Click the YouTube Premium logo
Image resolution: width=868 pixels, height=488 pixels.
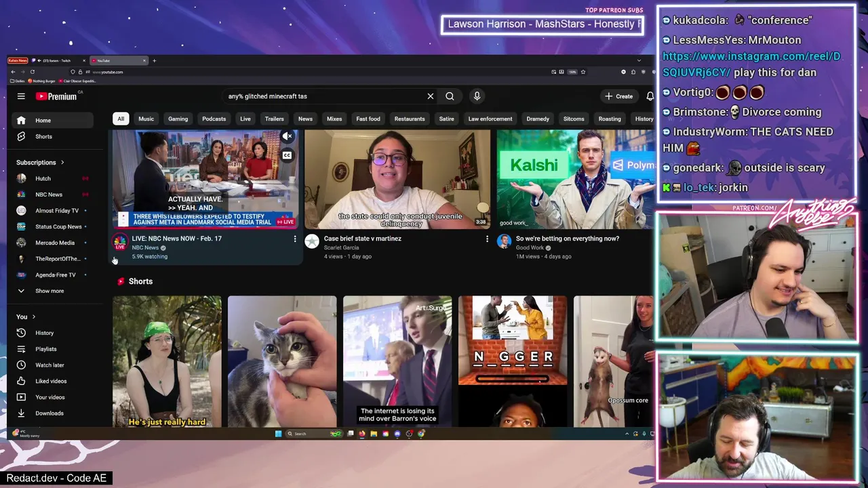click(x=56, y=96)
